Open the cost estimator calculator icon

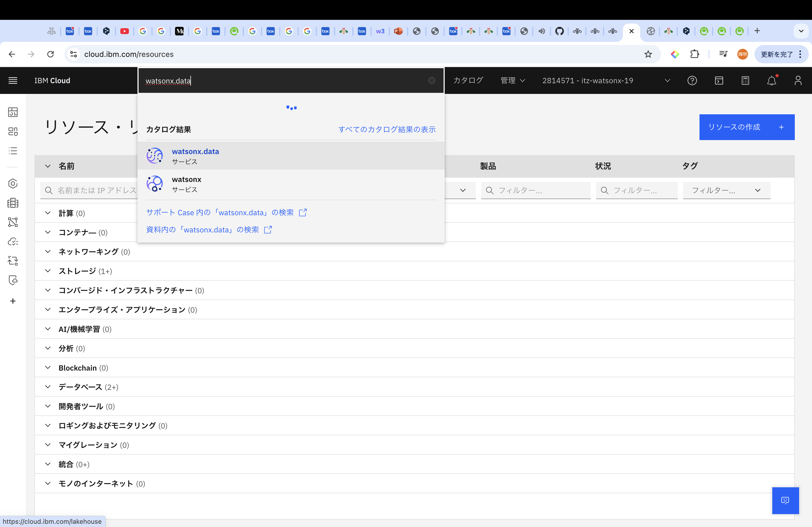[745, 80]
